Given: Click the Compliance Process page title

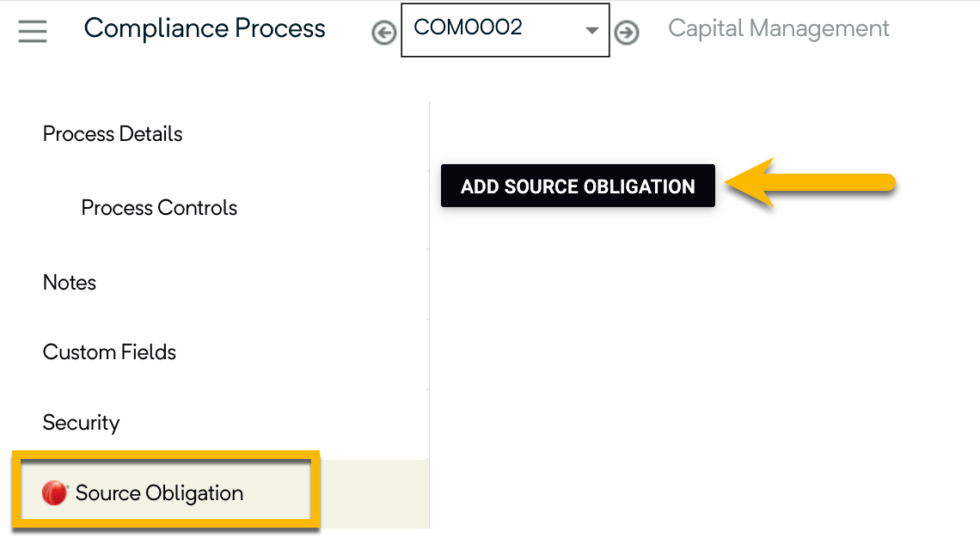Looking at the screenshot, I should coord(205,28).
